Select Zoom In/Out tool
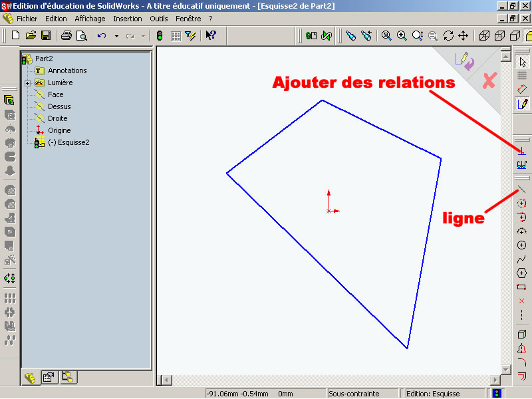532x399 pixels. [x=418, y=35]
